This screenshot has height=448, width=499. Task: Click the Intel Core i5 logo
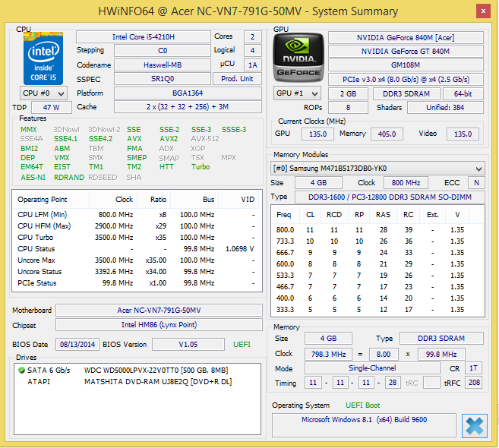[x=43, y=58]
